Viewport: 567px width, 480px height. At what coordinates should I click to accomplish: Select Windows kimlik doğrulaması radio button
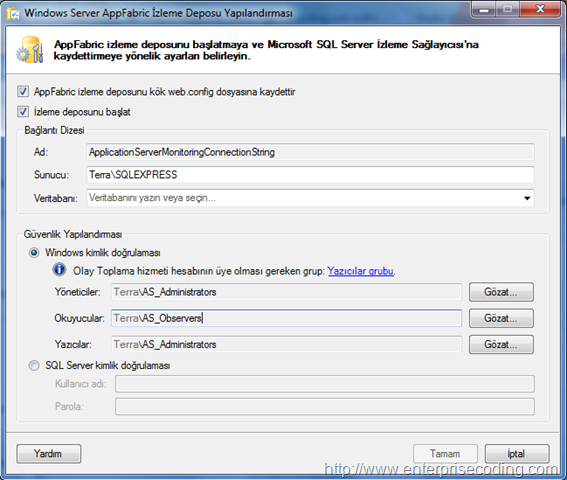[x=34, y=252]
